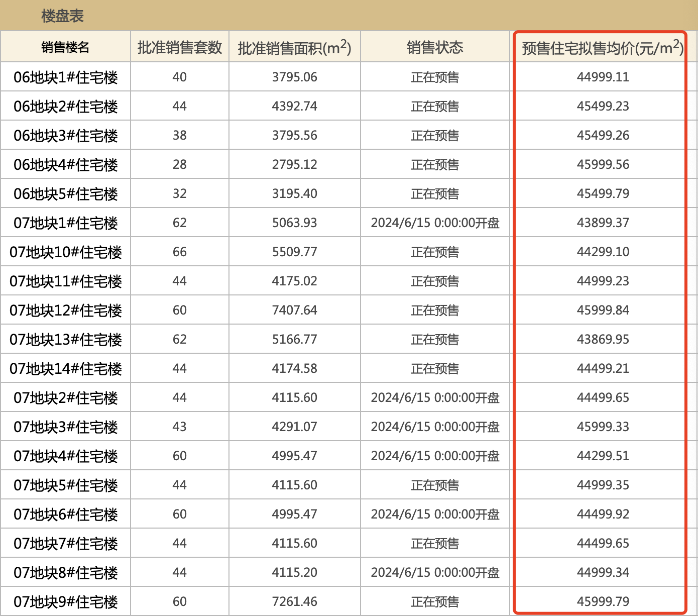Click average price 44299.10
Image resolution: width=698 pixels, height=616 pixels.
click(x=603, y=252)
